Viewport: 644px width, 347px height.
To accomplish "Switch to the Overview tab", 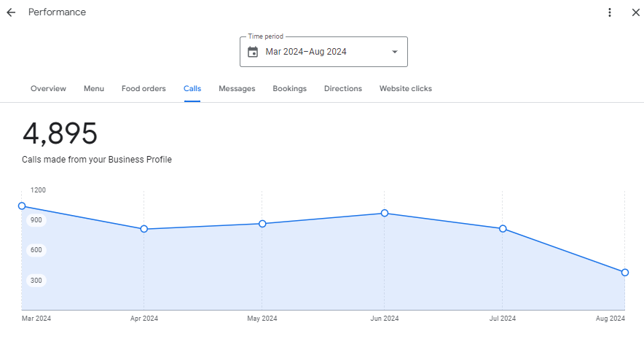I will (48, 89).
